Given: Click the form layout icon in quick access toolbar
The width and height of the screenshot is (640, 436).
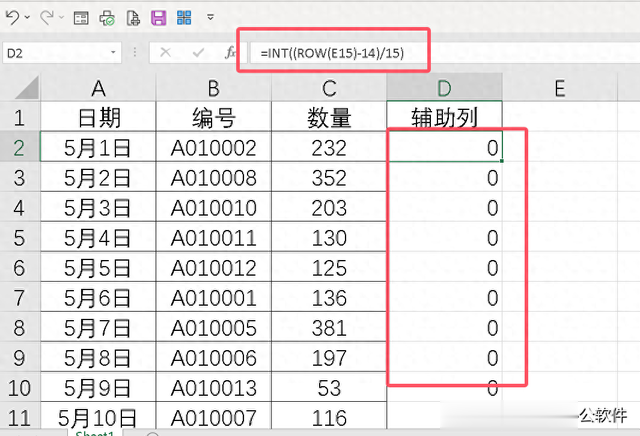Looking at the screenshot, I should (x=81, y=18).
